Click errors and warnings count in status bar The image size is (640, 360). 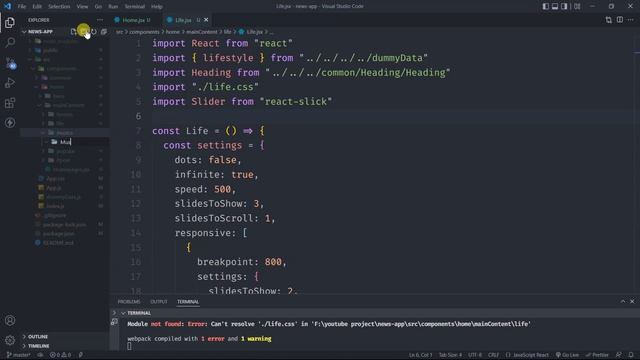pyautogui.click(x=60, y=355)
